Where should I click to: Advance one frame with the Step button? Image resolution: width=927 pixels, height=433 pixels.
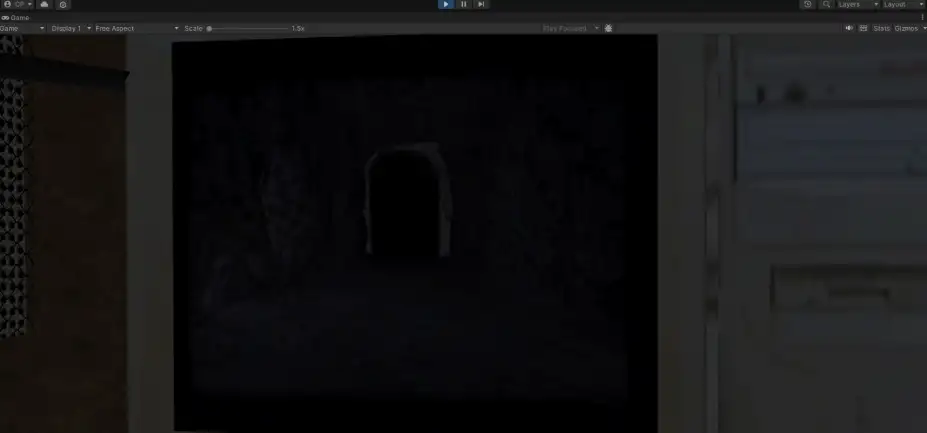pyautogui.click(x=481, y=4)
